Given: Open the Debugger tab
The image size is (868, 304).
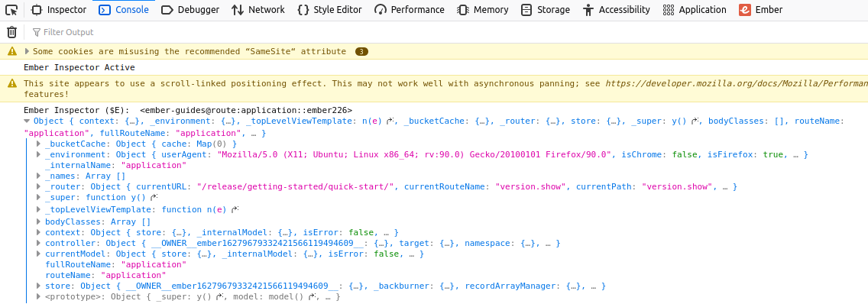Looking at the screenshot, I should [x=189, y=9].
